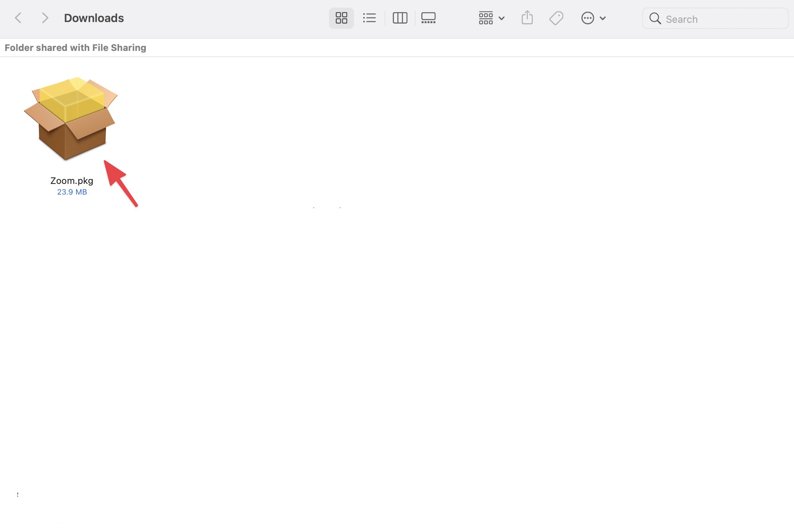Switch to icon view
Image resolution: width=794 pixels, height=532 pixels.
coord(341,18)
